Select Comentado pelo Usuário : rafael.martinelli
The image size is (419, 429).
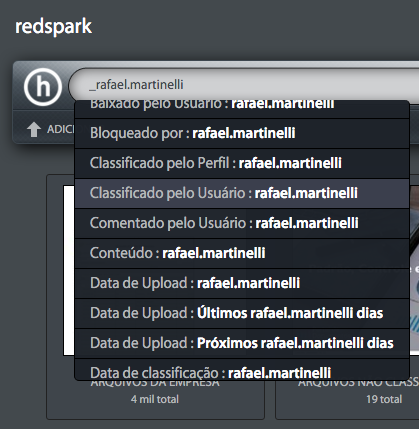(242, 223)
